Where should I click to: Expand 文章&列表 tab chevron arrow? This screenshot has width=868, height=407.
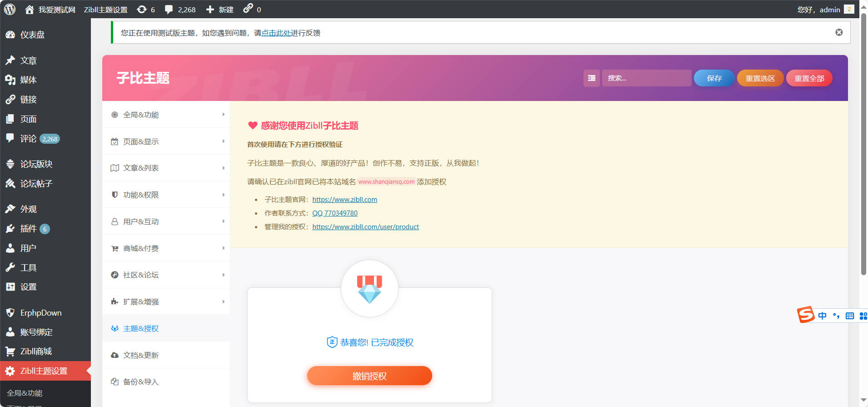tap(223, 168)
